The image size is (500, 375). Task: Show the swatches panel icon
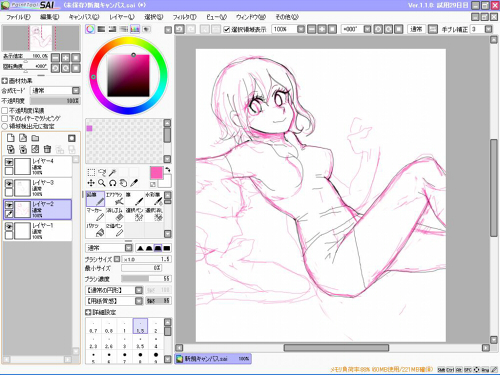click(x=135, y=29)
